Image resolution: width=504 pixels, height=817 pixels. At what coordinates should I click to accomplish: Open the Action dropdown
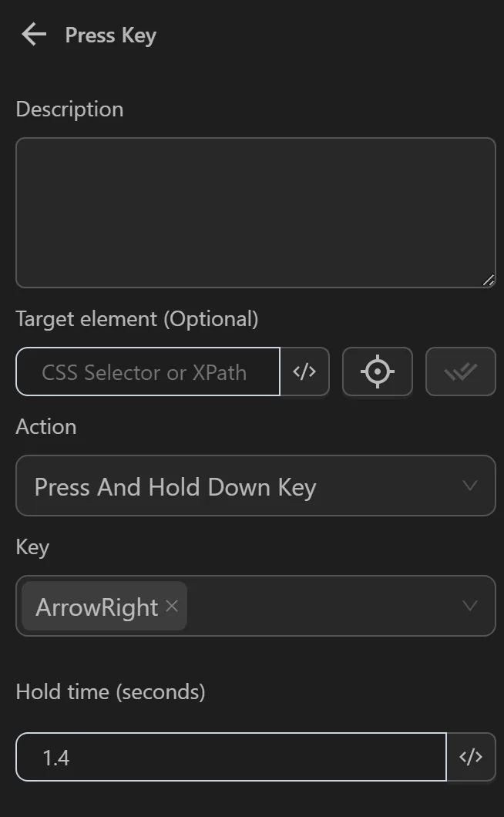tap(254, 486)
